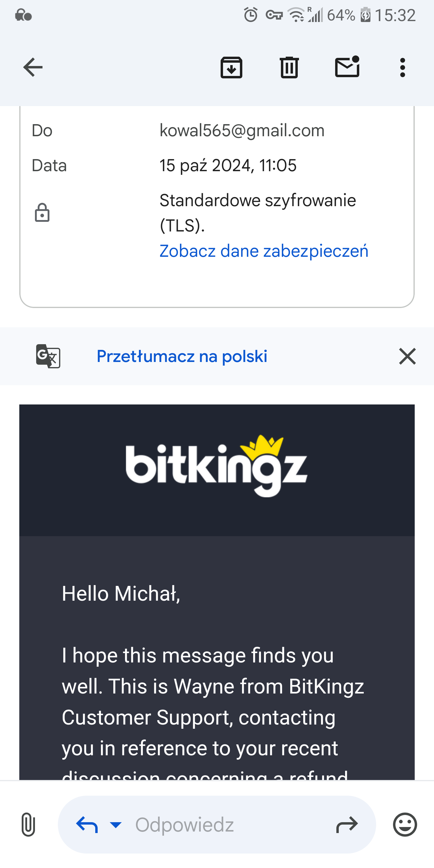Screen dimensions: 434x868
Task: Delete the email with trash icon
Action: [x=289, y=68]
